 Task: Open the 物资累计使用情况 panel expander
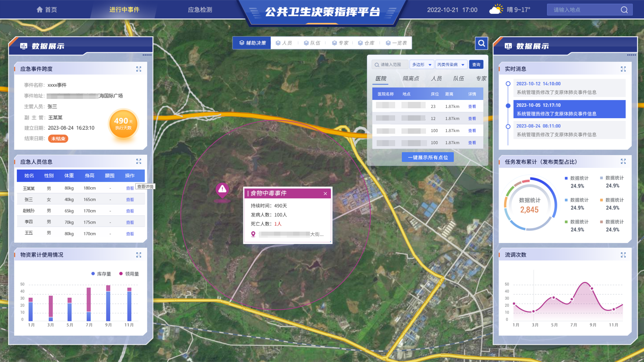pyautogui.click(x=139, y=255)
